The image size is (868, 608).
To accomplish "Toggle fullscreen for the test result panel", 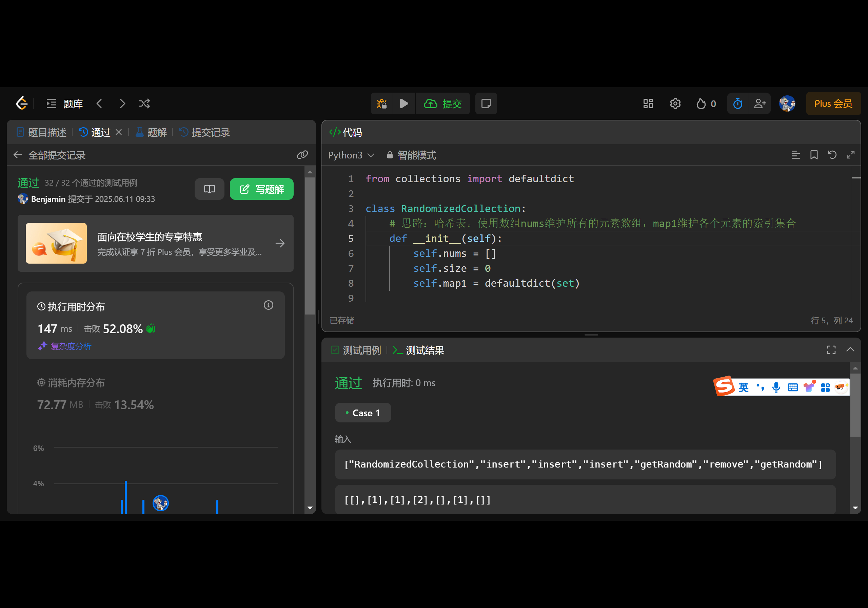I will click(x=831, y=350).
